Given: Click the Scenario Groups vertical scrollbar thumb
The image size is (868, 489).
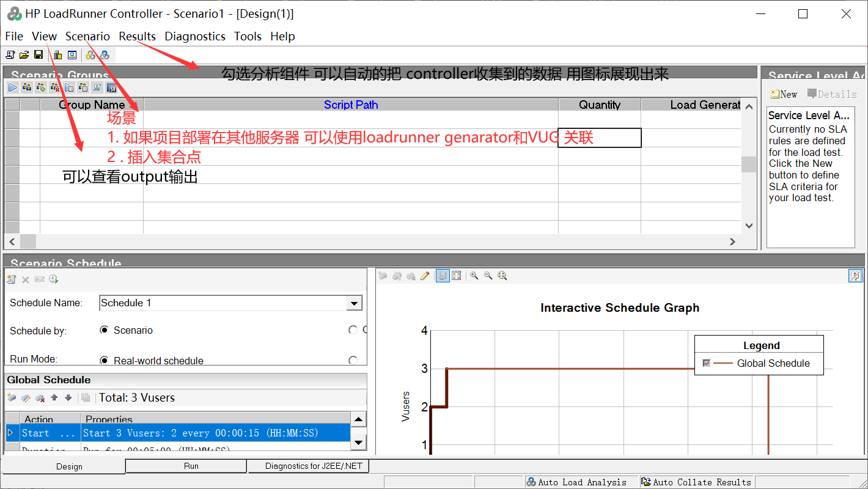Looking at the screenshot, I should 749,164.
